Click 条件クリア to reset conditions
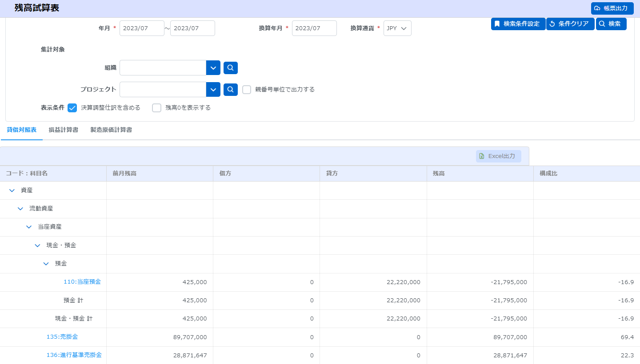640x364 pixels. (570, 24)
